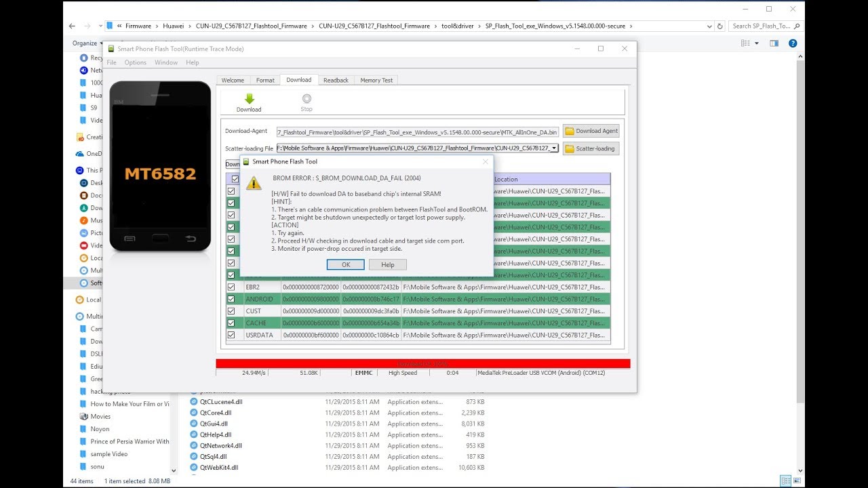
Task: Click the Scatter-loading browse button
Action: (591, 148)
